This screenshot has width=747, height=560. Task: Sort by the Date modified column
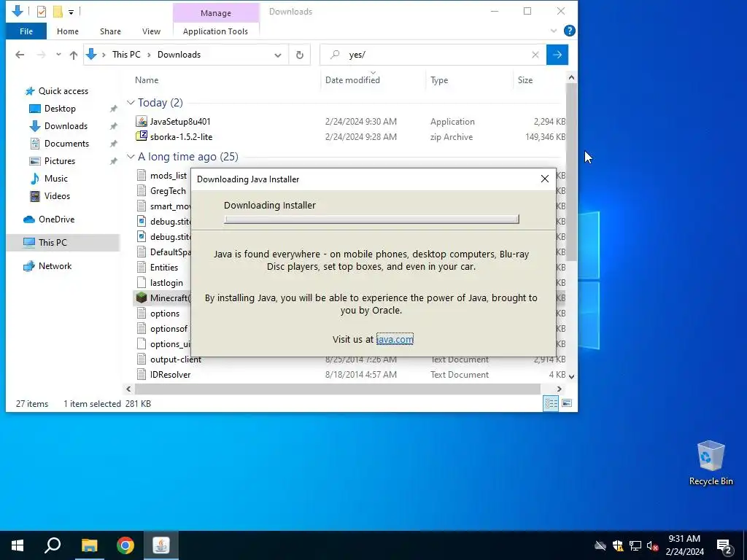coord(352,80)
